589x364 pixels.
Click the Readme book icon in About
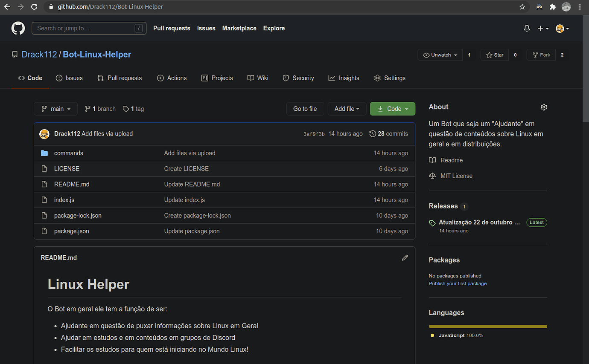point(432,160)
